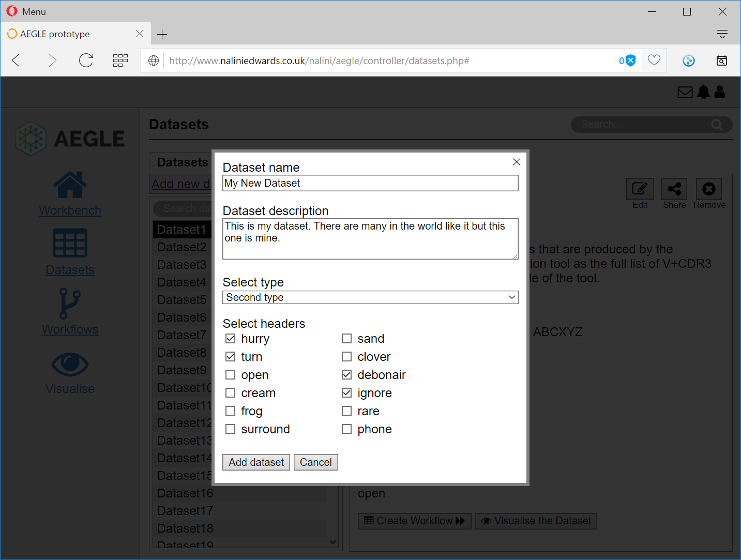Image resolution: width=741 pixels, height=560 pixels.
Task: Click the search magnifier icon
Action: click(x=717, y=125)
